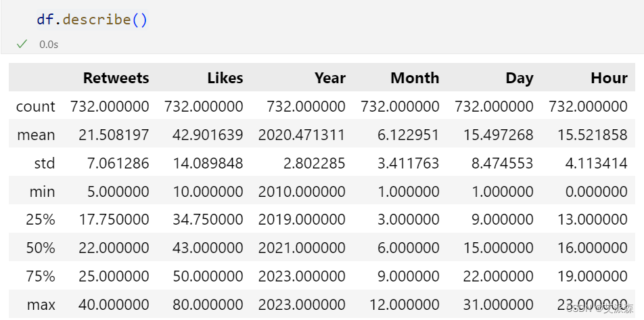Image resolution: width=644 pixels, height=320 pixels.
Task: Click the max row label
Action: pos(41,305)
